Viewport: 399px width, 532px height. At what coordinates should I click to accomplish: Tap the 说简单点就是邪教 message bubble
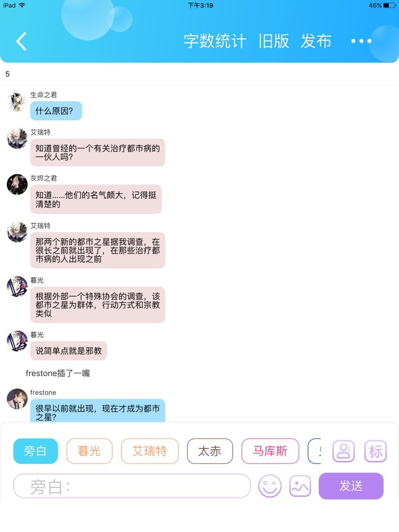coord(69,351)
